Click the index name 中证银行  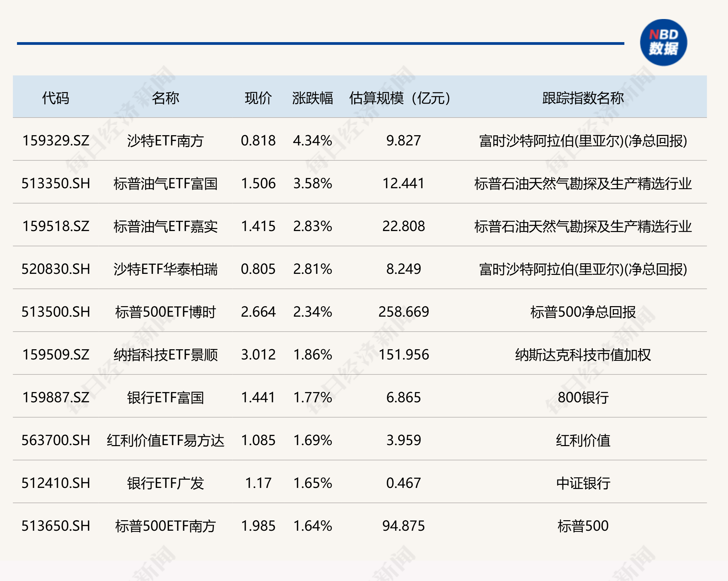click(583, 483)
